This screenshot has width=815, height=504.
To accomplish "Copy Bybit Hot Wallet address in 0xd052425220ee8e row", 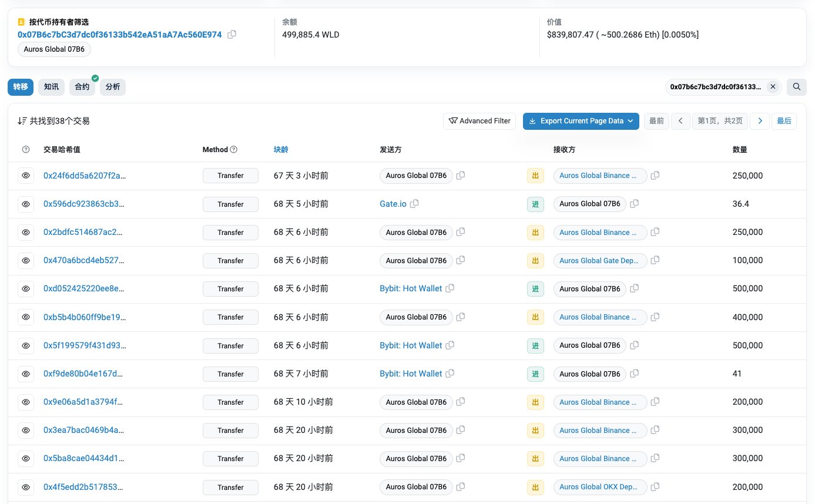I will [450, 288].
